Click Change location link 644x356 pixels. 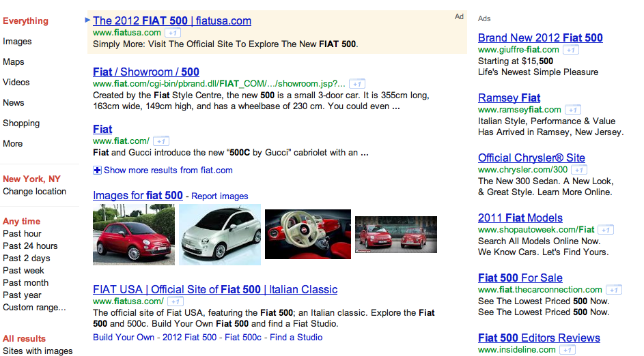(35, 192)
